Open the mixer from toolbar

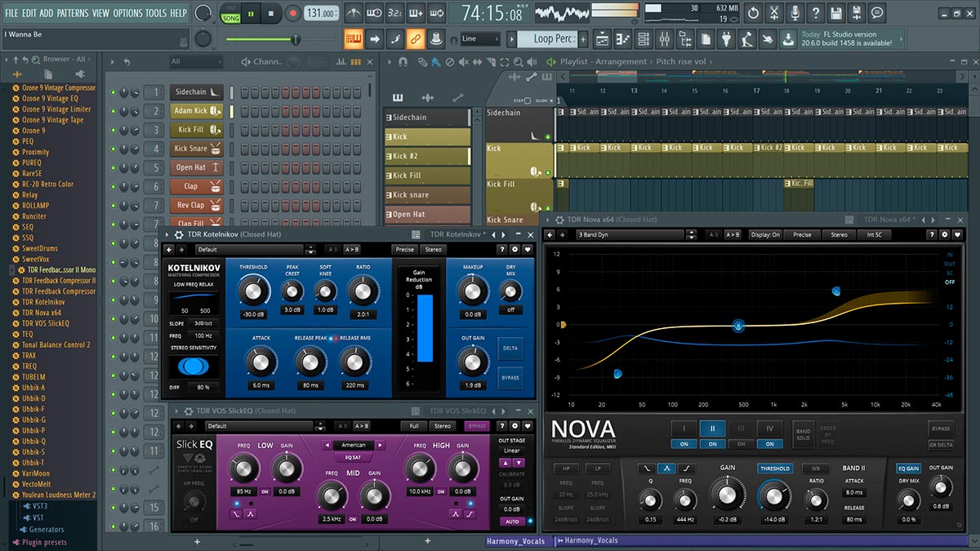pyautogui.click(x=664, y=38)
